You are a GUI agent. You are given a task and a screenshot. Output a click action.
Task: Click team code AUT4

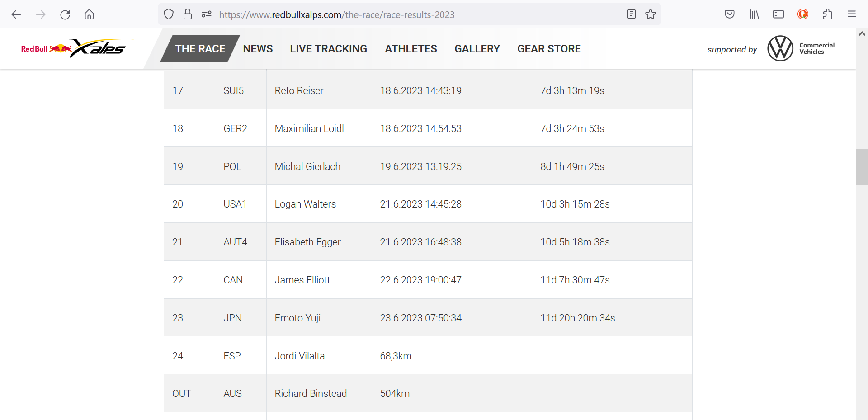(x=235, y=242)
